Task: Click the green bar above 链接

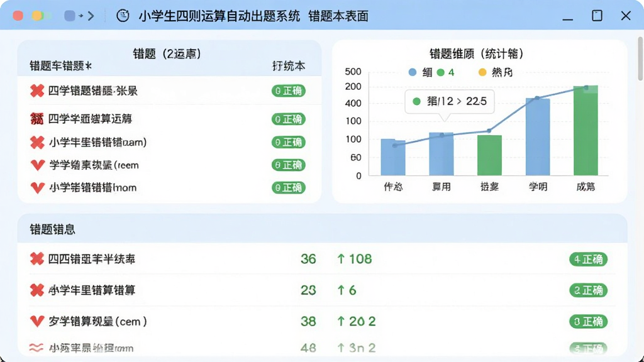Action: click(x=489, y=156)
